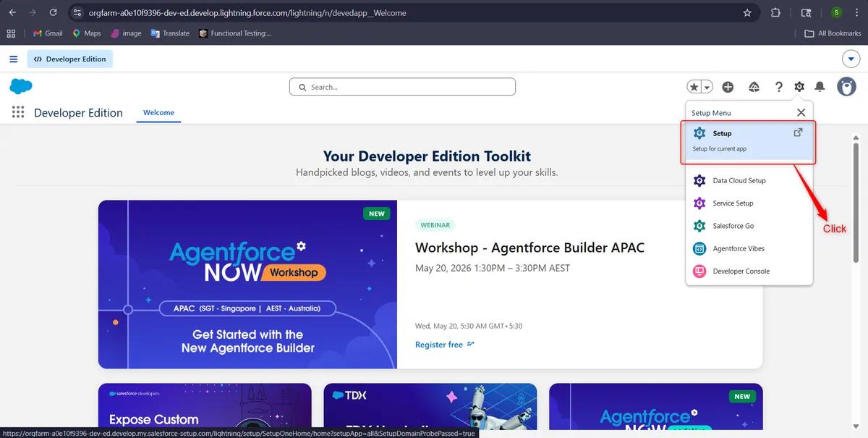Select the Welcome tab
Viewport: 868px width, 438px height.
pyautogui.click(x=158, y=113)
